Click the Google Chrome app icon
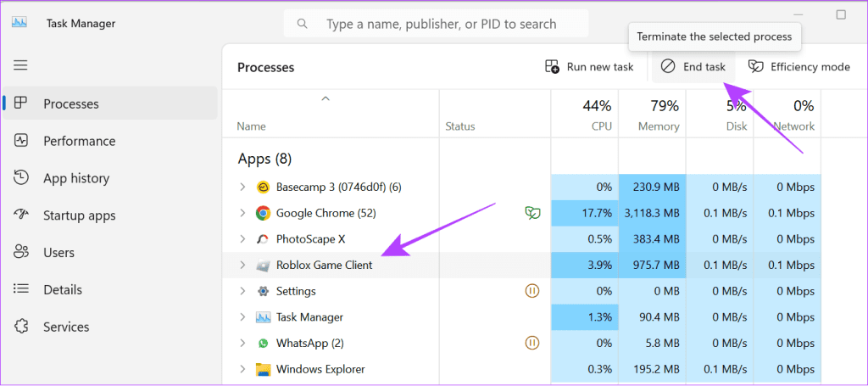Image resolution: width=868 pixels, height=386 pixels. [263, 213]
